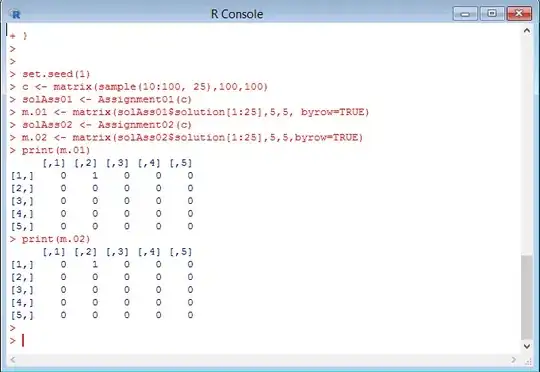This screenshot has width=540, height=372.
Task: Click the [3,] row label in m.02 output
Action: pyautogui.click(x=22, y=290)
